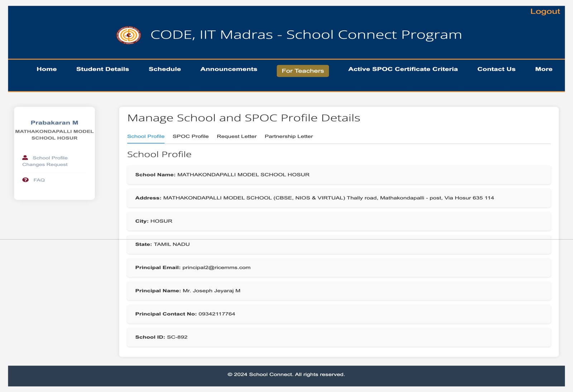The image size is (573, 392).
Task: Open the Contact Us page
Action: 496,69
